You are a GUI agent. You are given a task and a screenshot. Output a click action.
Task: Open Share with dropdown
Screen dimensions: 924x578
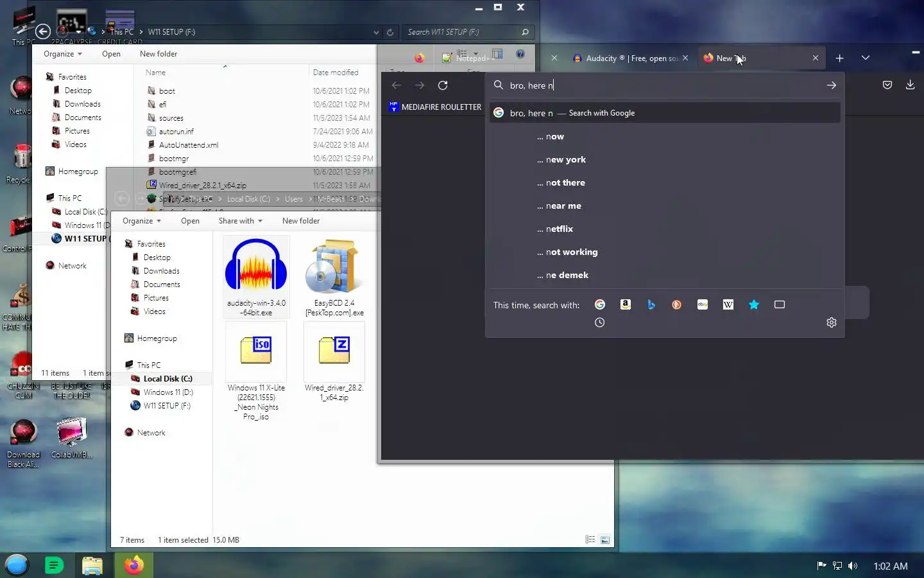[241, 221]
